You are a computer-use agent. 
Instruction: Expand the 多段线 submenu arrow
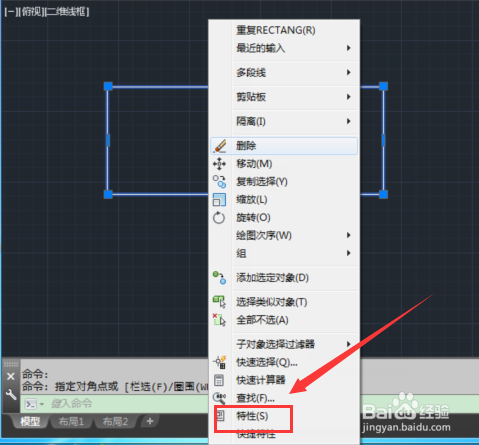348,72
